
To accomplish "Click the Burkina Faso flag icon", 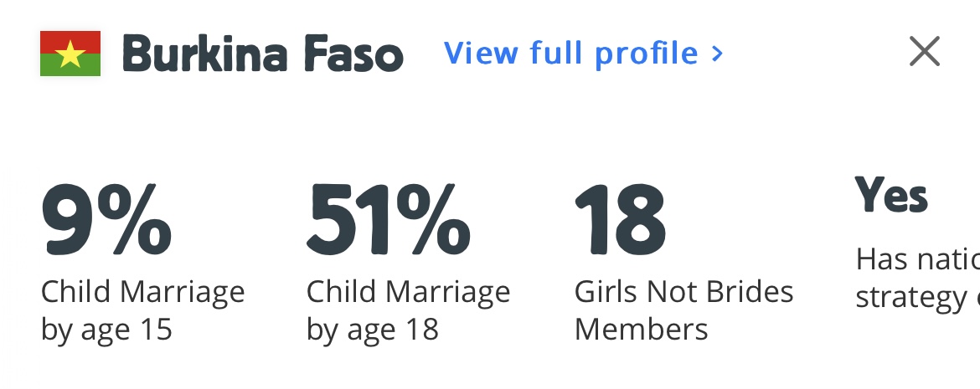I will (70, 54).
